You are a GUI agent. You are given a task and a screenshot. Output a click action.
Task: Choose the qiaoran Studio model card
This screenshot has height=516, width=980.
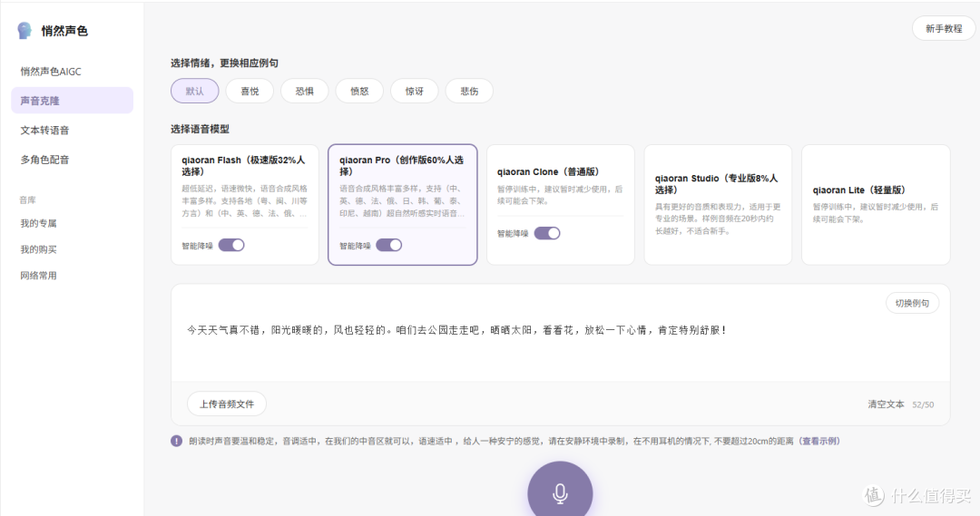718,205
